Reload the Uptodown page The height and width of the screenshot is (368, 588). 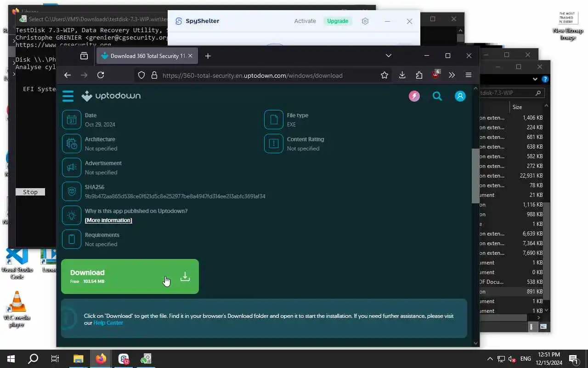[x=101, y=75]
